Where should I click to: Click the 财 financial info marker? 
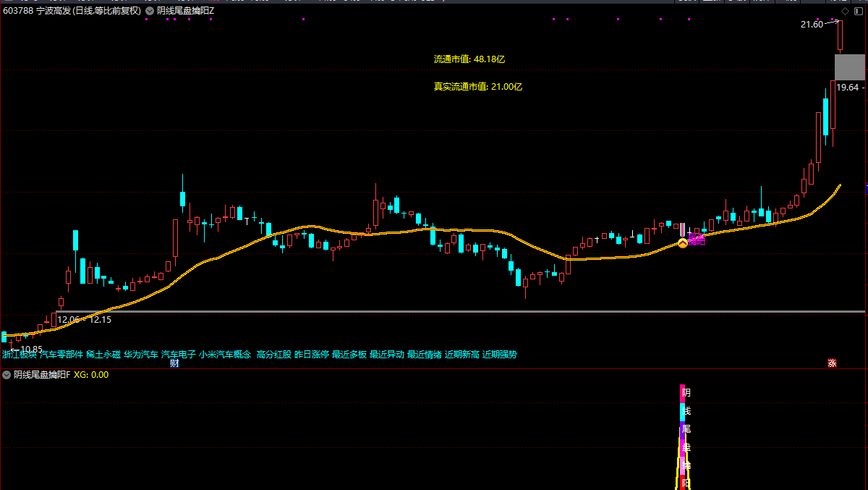point(174,363)
